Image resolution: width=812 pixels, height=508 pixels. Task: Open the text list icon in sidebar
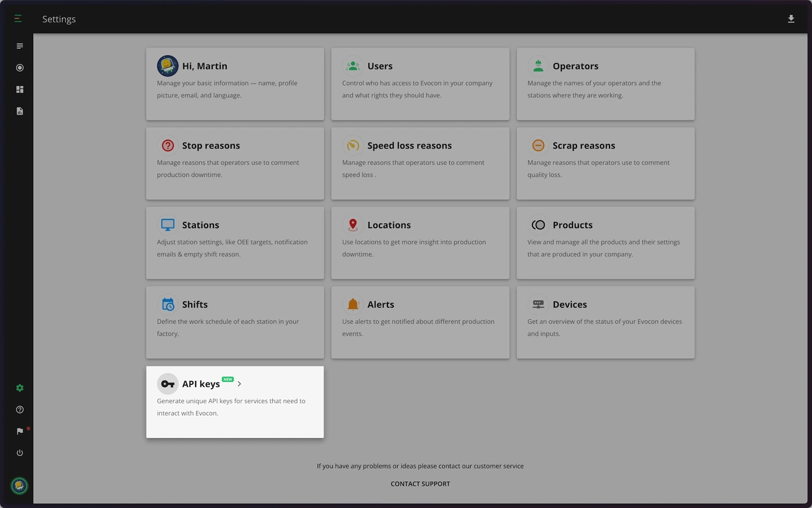(20, 46)
